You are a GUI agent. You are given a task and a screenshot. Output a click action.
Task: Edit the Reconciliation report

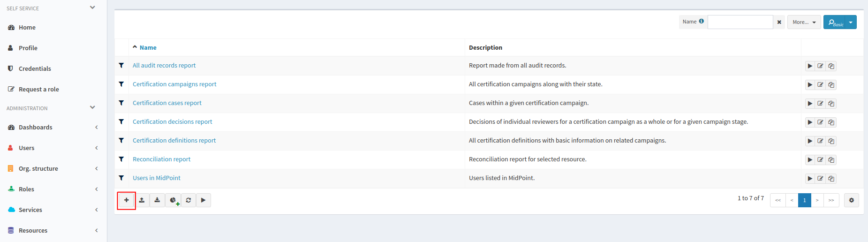point(820,160)
